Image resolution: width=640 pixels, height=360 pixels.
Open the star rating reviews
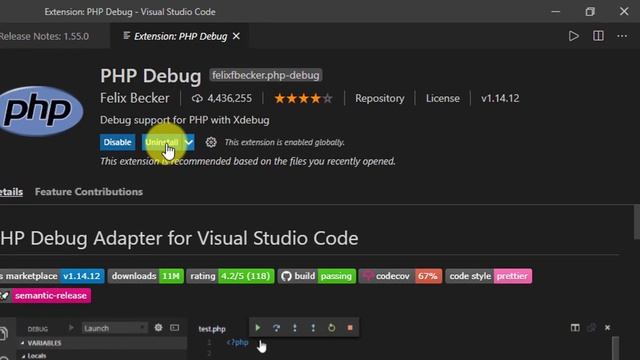coord(303,98)
